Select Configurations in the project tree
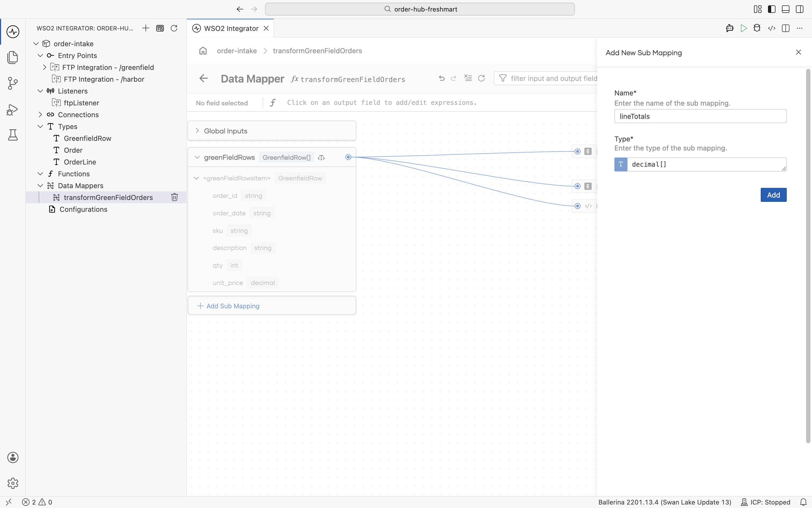 (x=83, y=209)
